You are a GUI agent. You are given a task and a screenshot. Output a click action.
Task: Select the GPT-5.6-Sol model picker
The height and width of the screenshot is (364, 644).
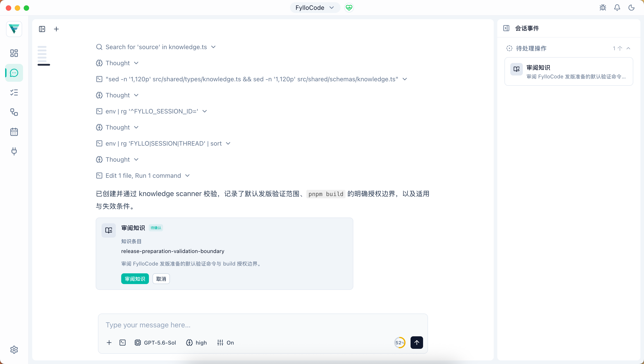tap(155, 343)
